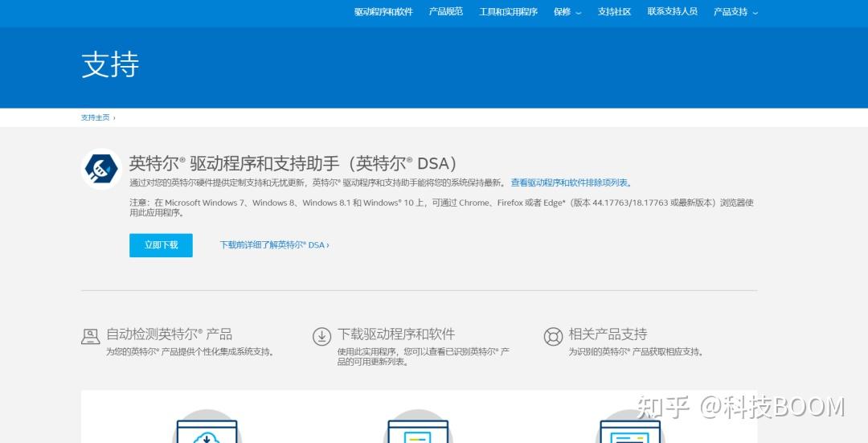Screen dimensions: 868x443
Task: Go to 支持主页 breadcrumb link
Action: click(95, 117)
